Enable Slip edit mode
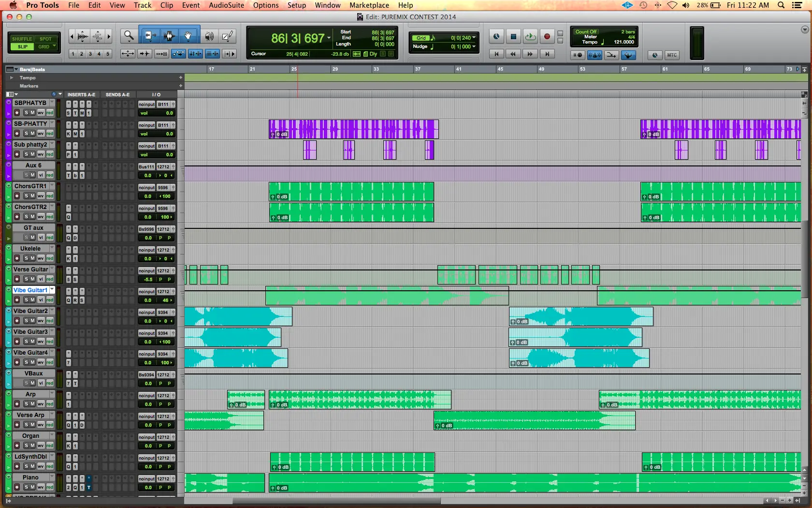Viewport: 812px width, 508px height. tap(22, 46)
